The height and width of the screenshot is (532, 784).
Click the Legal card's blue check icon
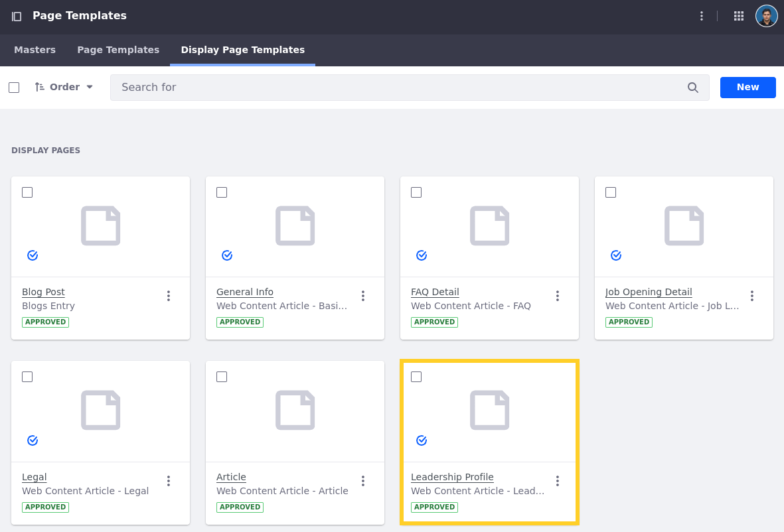pyautogui.click(x=33, y=440)
